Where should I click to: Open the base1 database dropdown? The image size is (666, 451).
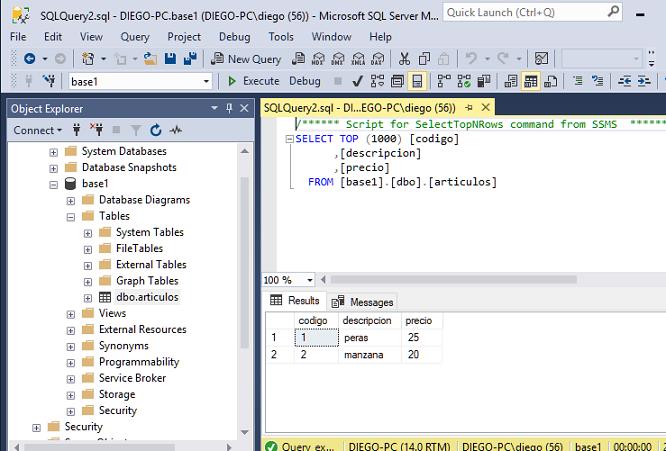tap(206, 81)
